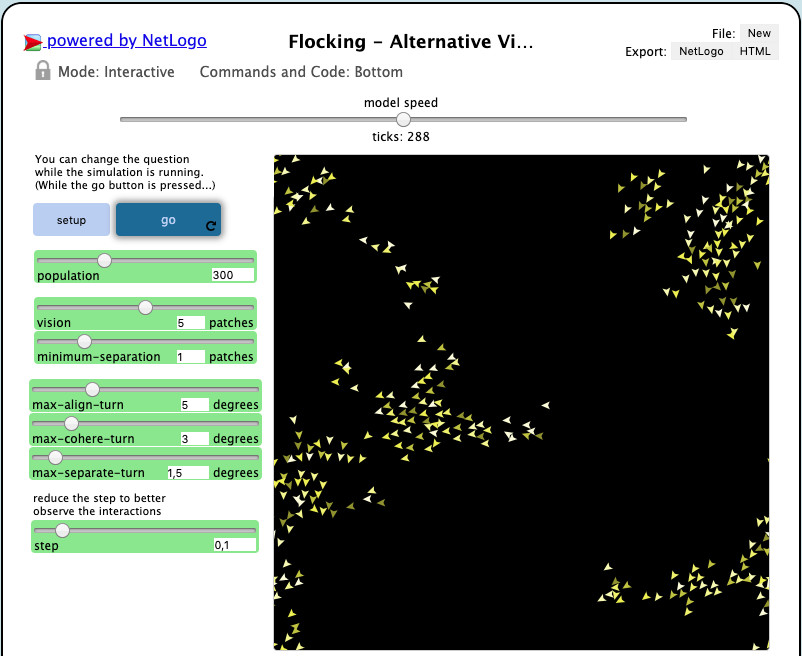Export model as NetLogo file

pos(699,52)
